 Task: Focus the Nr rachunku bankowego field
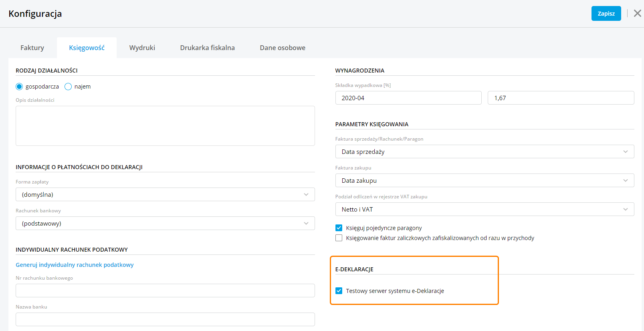(x=165, y=291)
